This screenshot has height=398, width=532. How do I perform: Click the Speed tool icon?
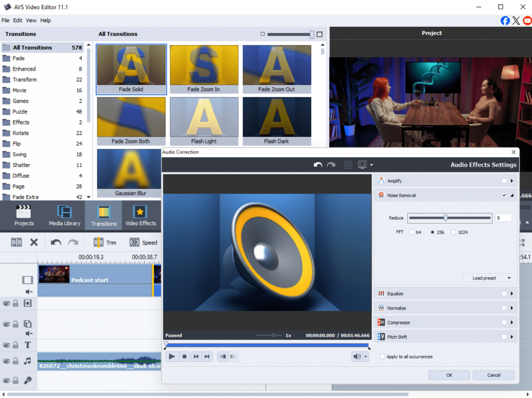pyautogui.click(x=135, y=242)
